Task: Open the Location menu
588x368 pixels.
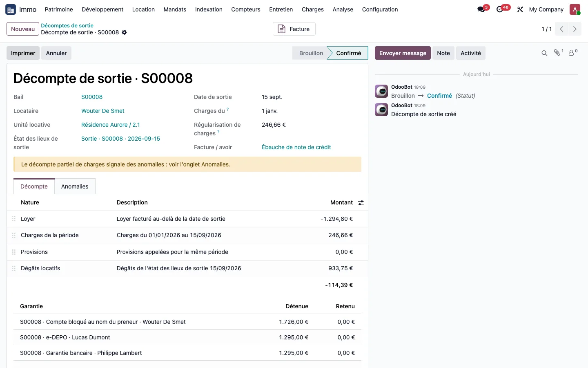Action: coord(143,9)
